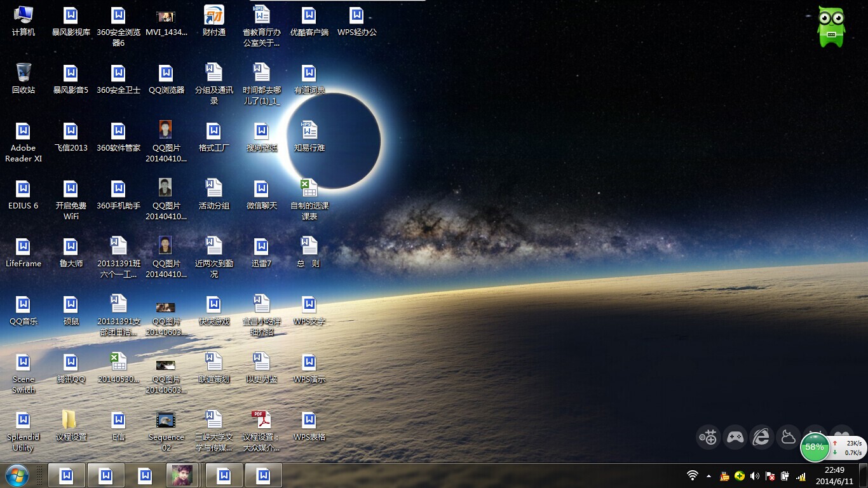Open the volume speaker tray icon

pyautogui.click(x=755, y=476)
